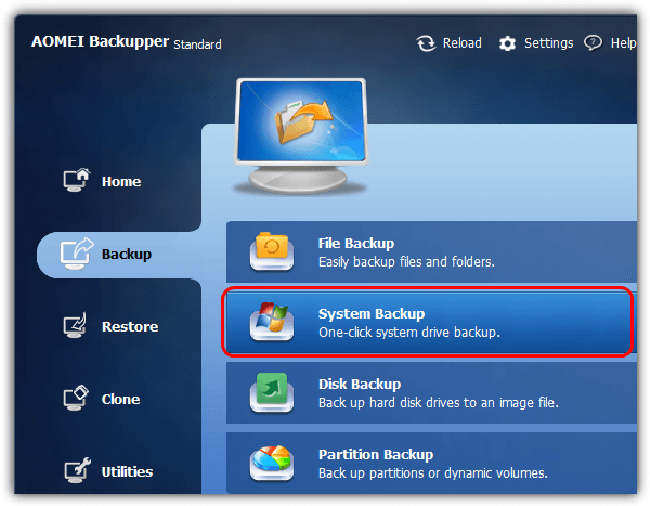Click the 'Standard' edition label
This screenshot has width=650, height=506.
pyautogui.click(x=197, y=45)
